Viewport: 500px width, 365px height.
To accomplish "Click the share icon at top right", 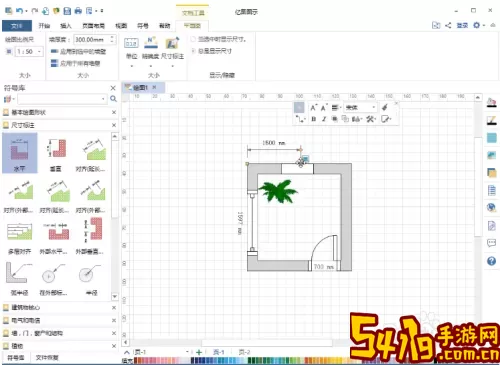I will tap(448, 25).
